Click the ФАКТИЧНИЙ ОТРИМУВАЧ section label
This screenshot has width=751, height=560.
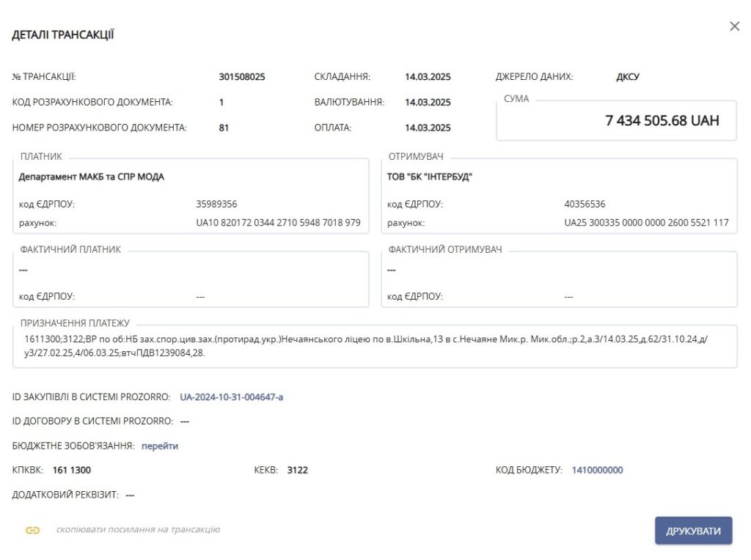pos(445,249)
